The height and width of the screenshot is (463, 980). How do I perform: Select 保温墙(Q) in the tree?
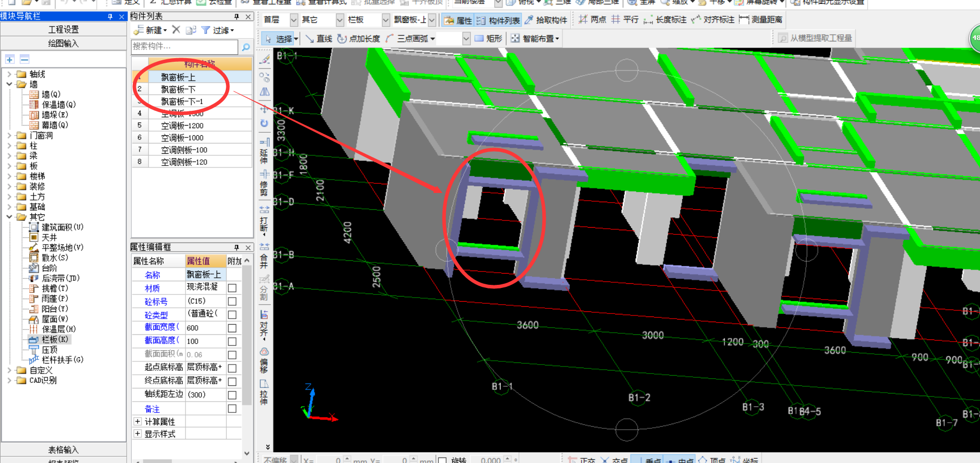[x=59, y=105]
